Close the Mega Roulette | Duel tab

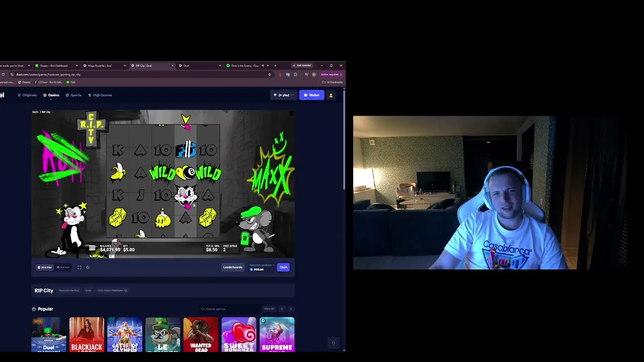click(125, 65)
